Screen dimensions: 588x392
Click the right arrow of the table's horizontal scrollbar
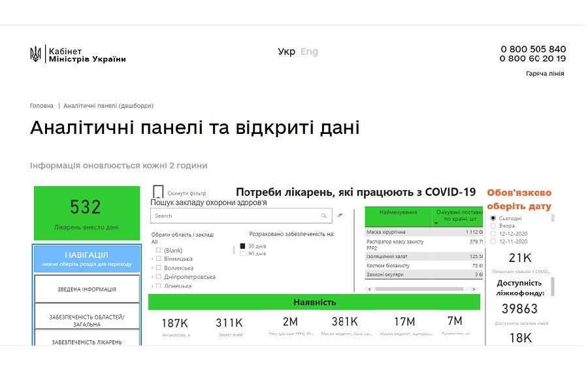474,289
